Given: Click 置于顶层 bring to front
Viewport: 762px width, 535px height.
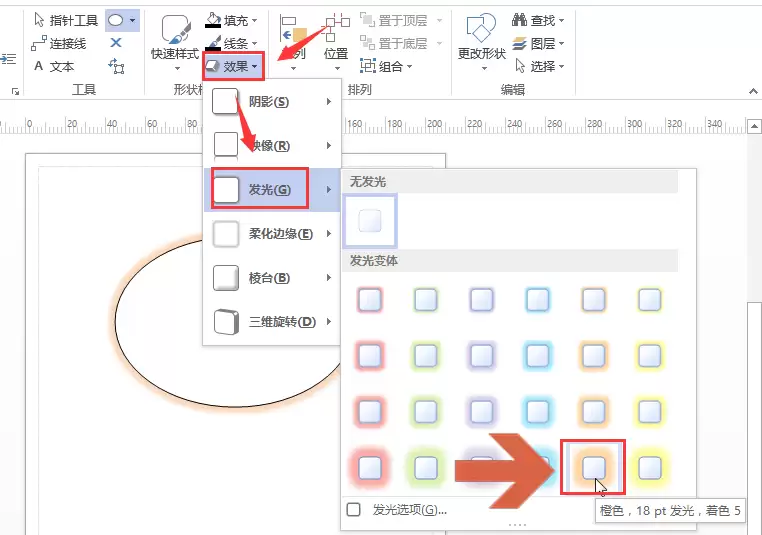Looking at the screenshot, I should pos(394,20).
